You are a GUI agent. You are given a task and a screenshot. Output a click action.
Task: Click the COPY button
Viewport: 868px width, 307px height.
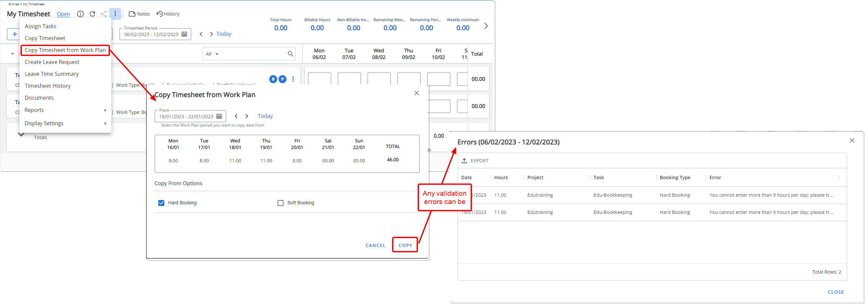point(405,245)
